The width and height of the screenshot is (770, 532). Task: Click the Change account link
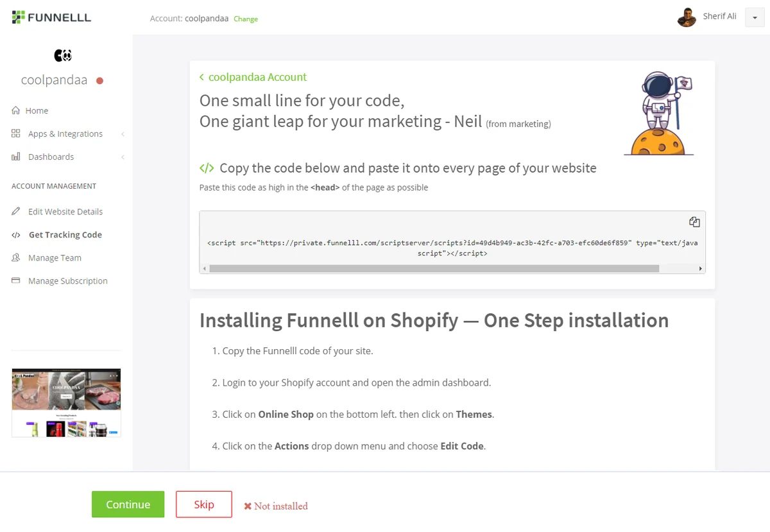tap(246, 19)
